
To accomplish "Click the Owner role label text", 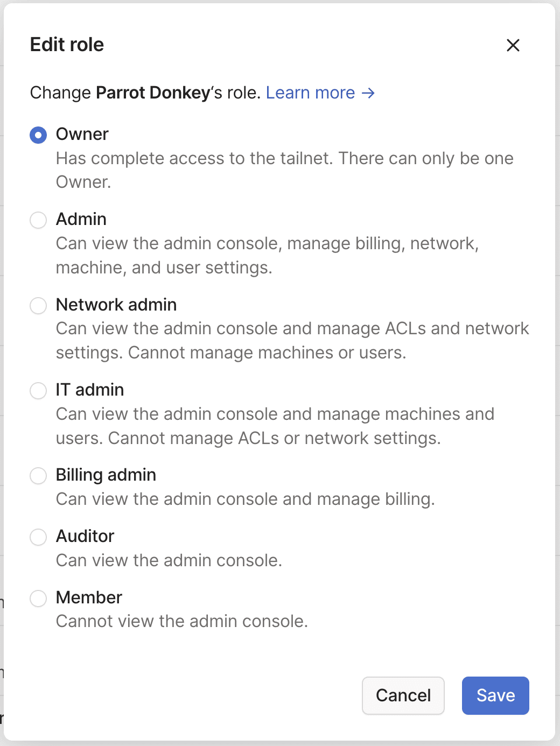I will point(82,134).
